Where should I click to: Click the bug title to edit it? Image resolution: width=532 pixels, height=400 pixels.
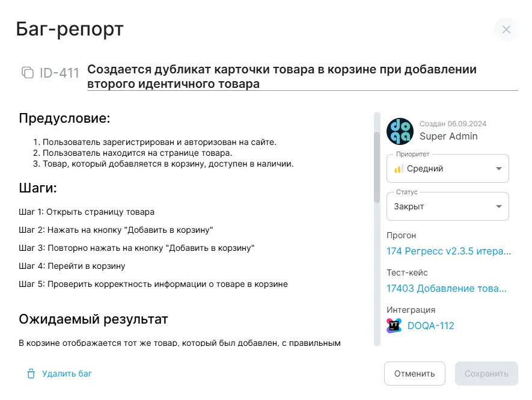coord(281,76)
